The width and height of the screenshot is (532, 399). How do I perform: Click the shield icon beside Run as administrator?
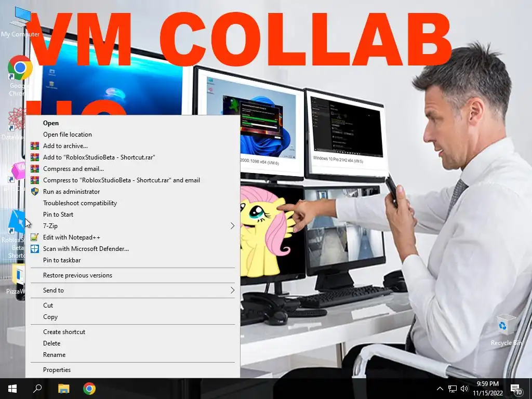(x=35, y=191)
